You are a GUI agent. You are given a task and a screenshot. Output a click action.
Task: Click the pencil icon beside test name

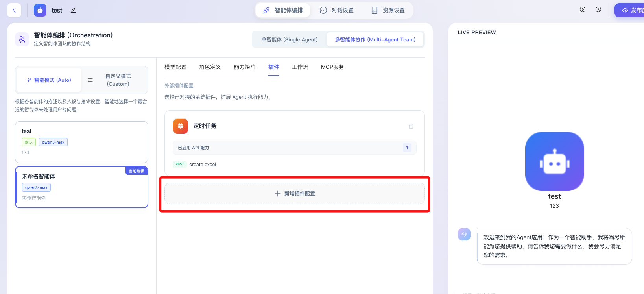pos(73,10)
